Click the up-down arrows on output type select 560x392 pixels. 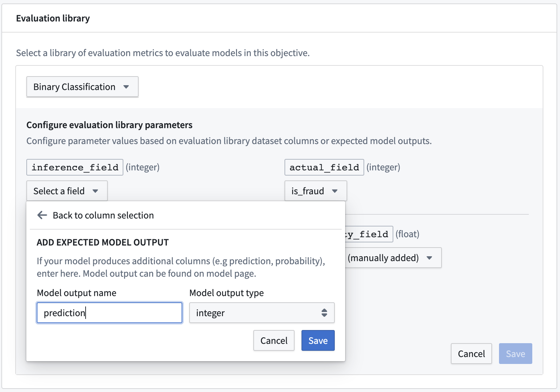[x=324, y=313]
